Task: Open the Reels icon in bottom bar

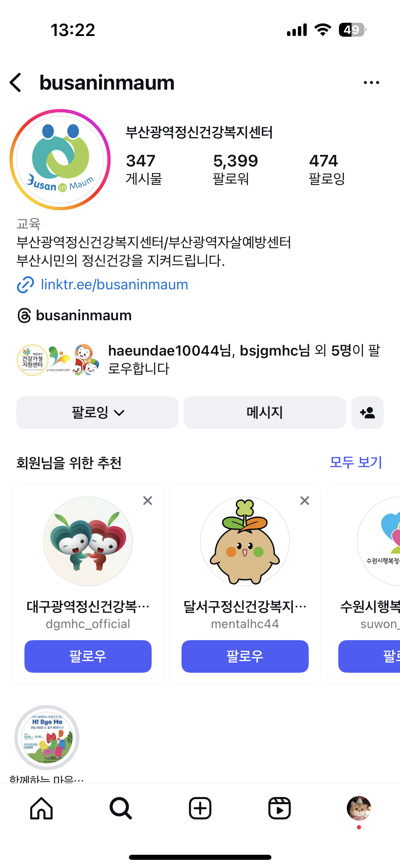Action: click(280, 808)
